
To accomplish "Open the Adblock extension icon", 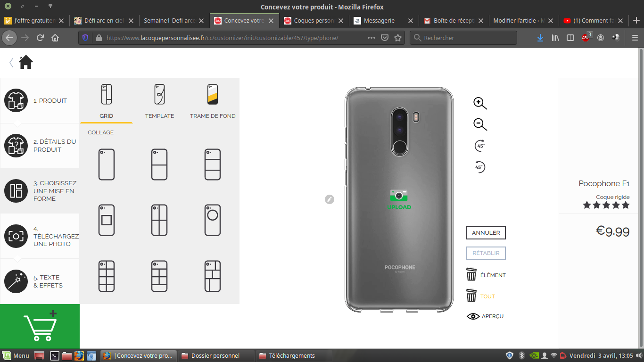I will click(586, 37).
